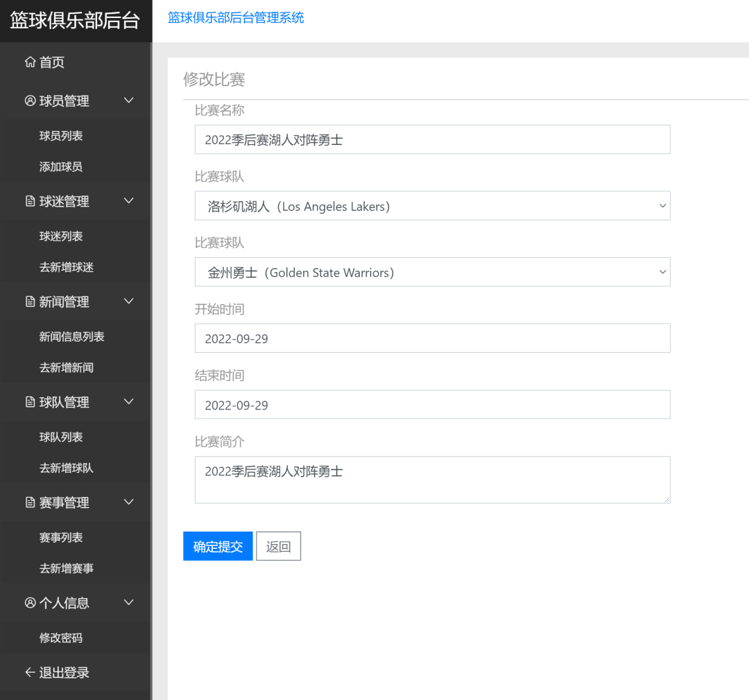Open 去新增球队 page

[x=67, y=468]
